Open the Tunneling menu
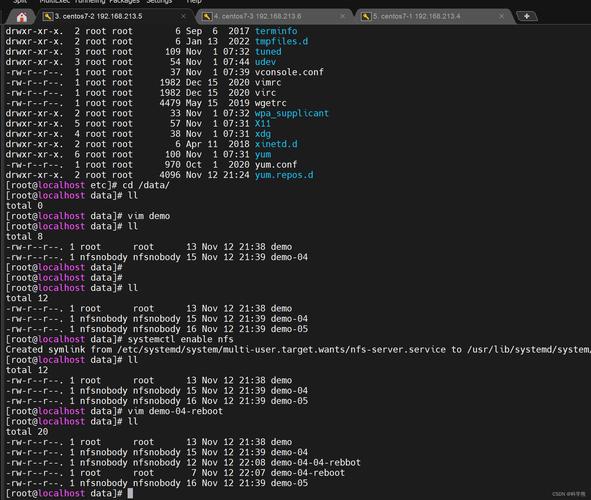Screen dimensions: 591x500 pyautogui.click(x=90, y=2)
